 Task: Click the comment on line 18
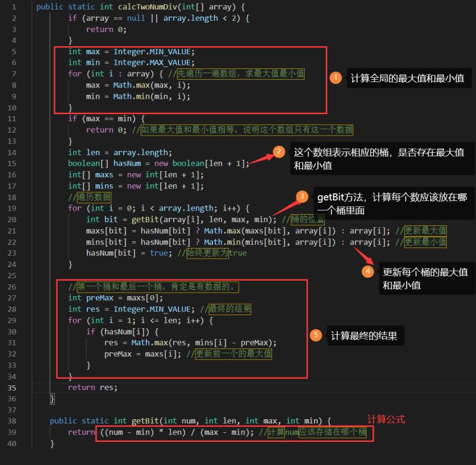[90, 197]
